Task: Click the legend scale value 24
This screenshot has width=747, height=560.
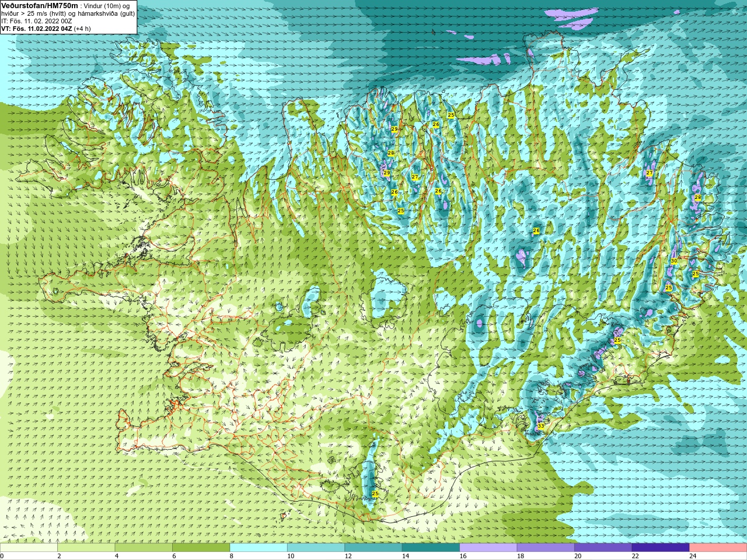Action: pos(693,556)
